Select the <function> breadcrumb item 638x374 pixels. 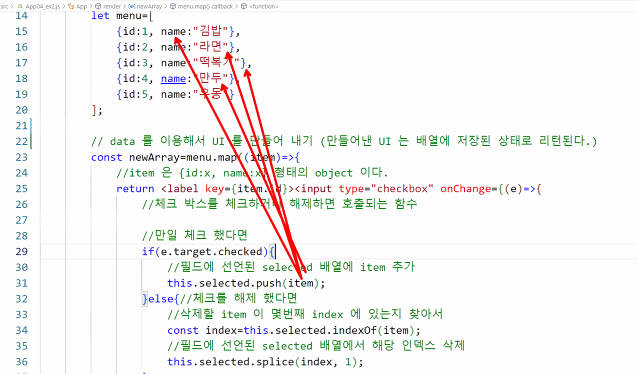click(264, 7)
